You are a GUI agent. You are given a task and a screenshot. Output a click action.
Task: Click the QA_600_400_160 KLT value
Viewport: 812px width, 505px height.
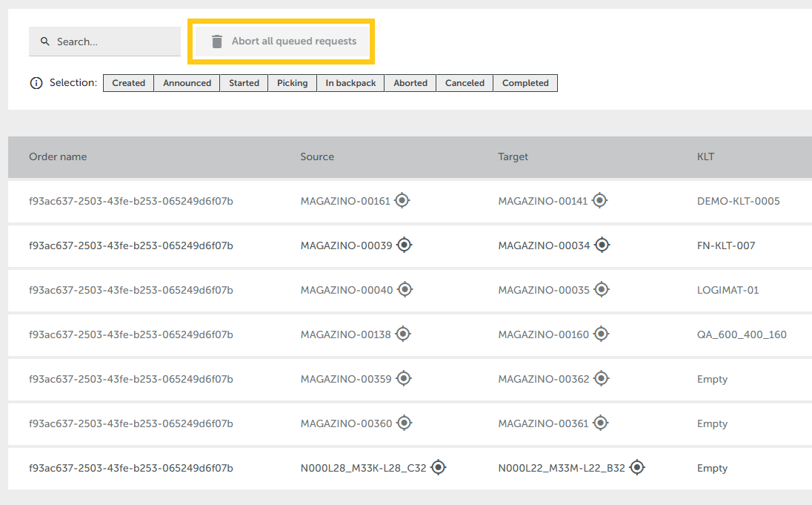click(x=742, y=335)
